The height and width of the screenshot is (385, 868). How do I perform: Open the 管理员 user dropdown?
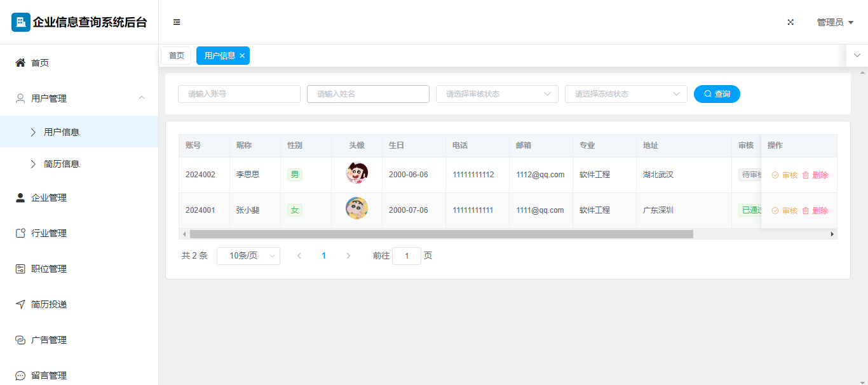tap(834, 22)
